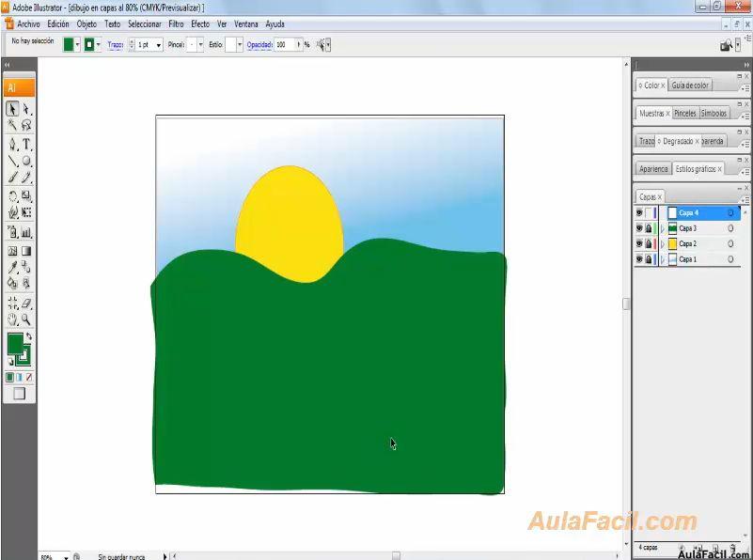Choose the Live Paint Bucket tool

[x=12, y=283]
